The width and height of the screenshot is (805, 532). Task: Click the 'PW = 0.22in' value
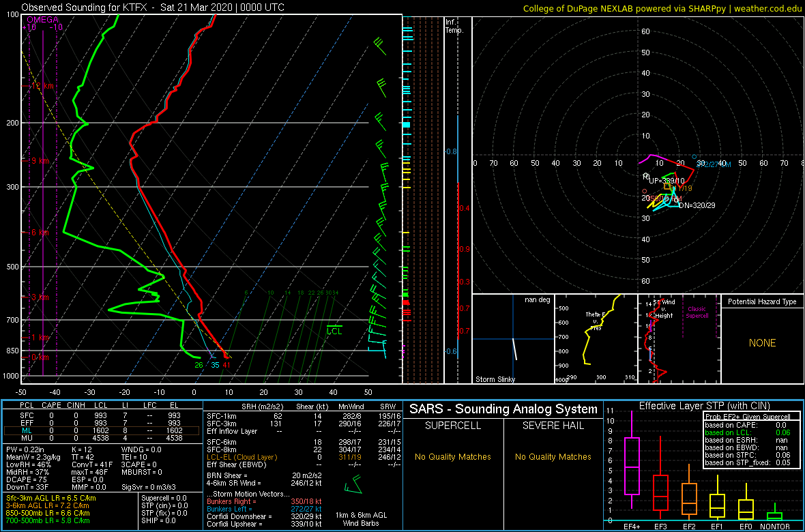click(x=26, y=452)
